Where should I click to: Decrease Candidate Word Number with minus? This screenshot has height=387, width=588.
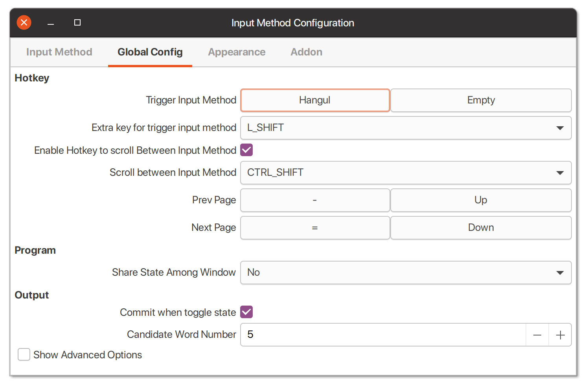[537, 335]
